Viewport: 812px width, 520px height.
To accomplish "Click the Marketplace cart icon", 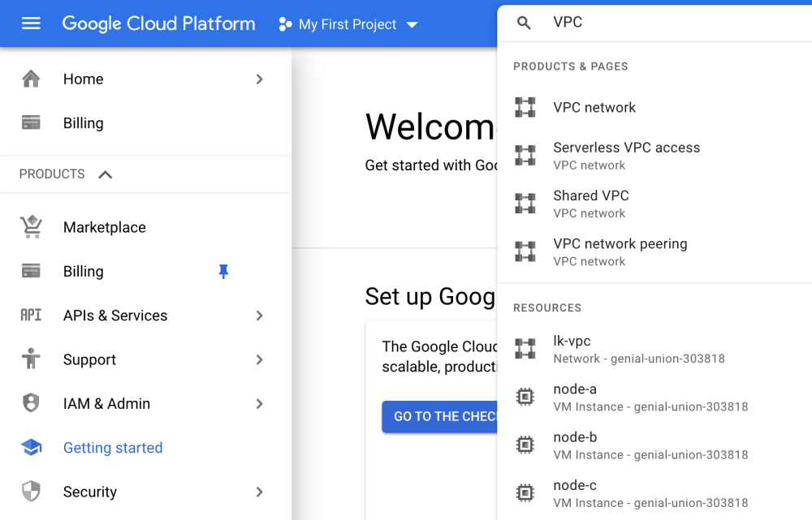I will point(31,227).
